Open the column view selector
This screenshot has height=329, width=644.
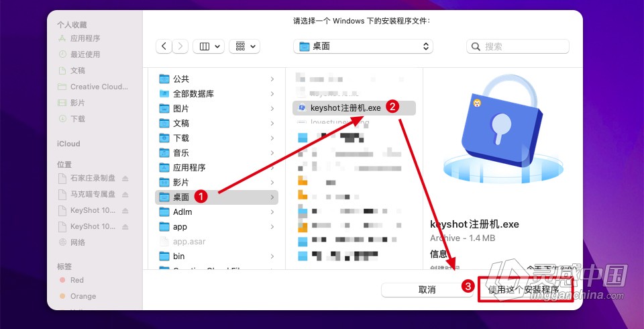coord(209,46)
